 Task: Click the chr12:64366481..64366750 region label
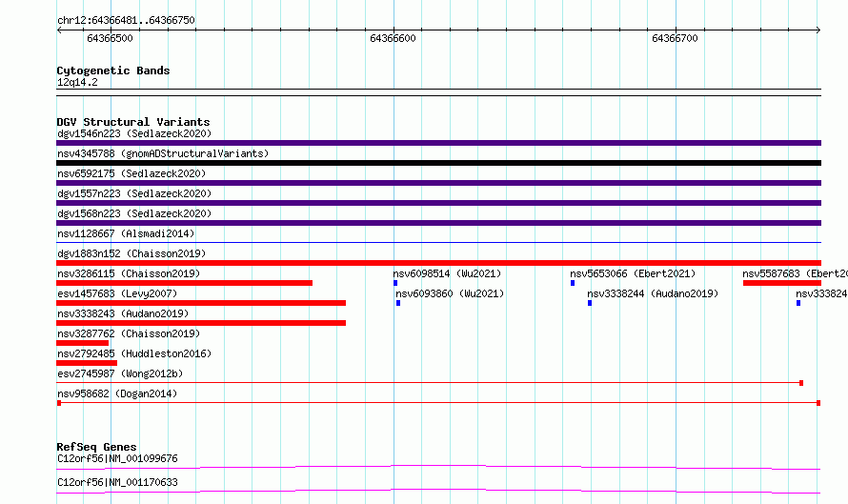point(126,20)
